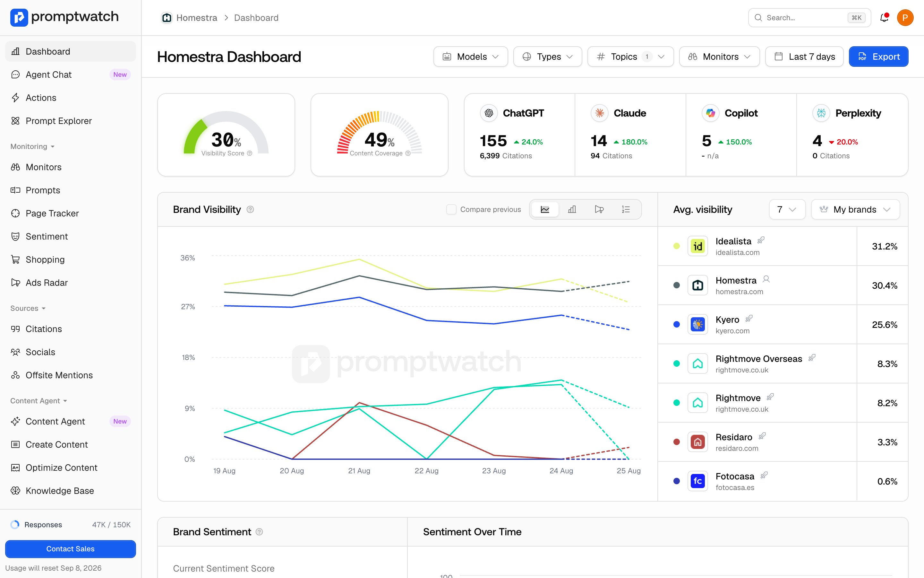Image resolution: width=924 pixels, height=578 pixels.
Task: Toggle Idealista series via its yellow dot
Action: [x=677, y=246]
